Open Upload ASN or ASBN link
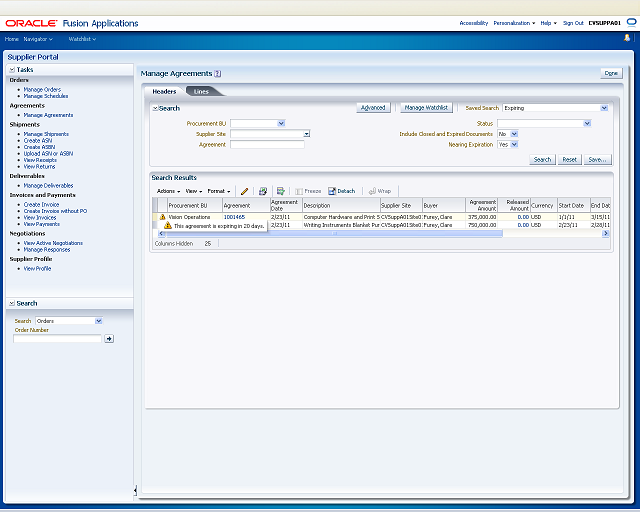 (48, 154)
